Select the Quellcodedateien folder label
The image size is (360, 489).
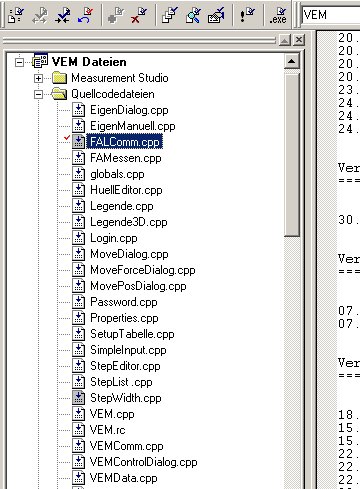pos(113,94)
